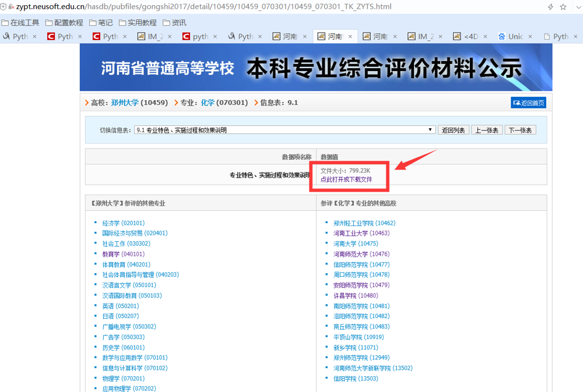
Task: Click the site security shield icon
Action: (3, 6)
